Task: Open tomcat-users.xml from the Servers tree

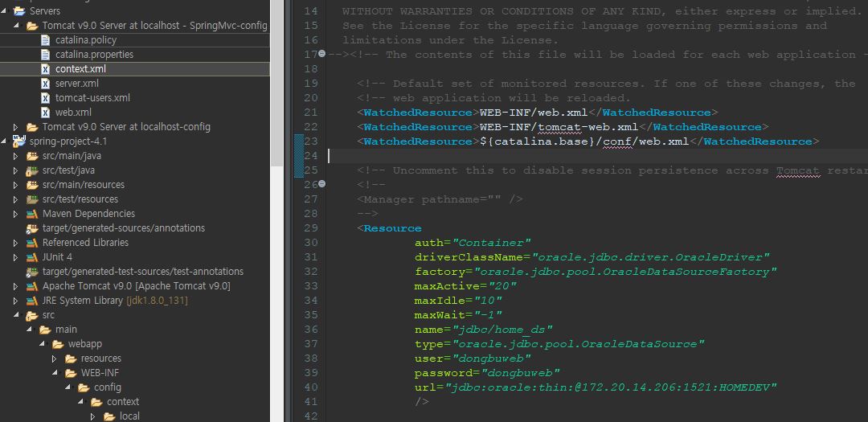Action: tap(92, 98)
